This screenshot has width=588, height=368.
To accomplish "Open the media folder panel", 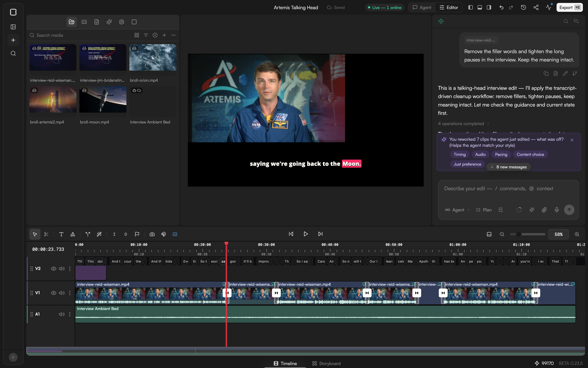I will point(71,22).
